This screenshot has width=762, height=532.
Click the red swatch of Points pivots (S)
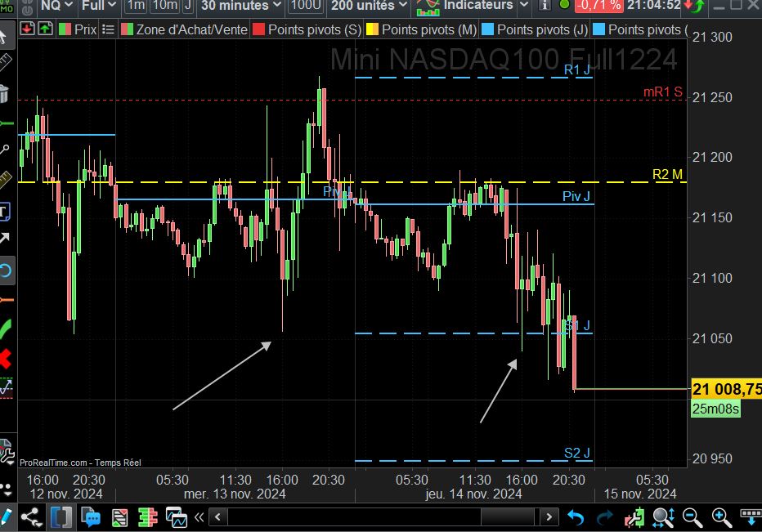(x=258, y=29)
